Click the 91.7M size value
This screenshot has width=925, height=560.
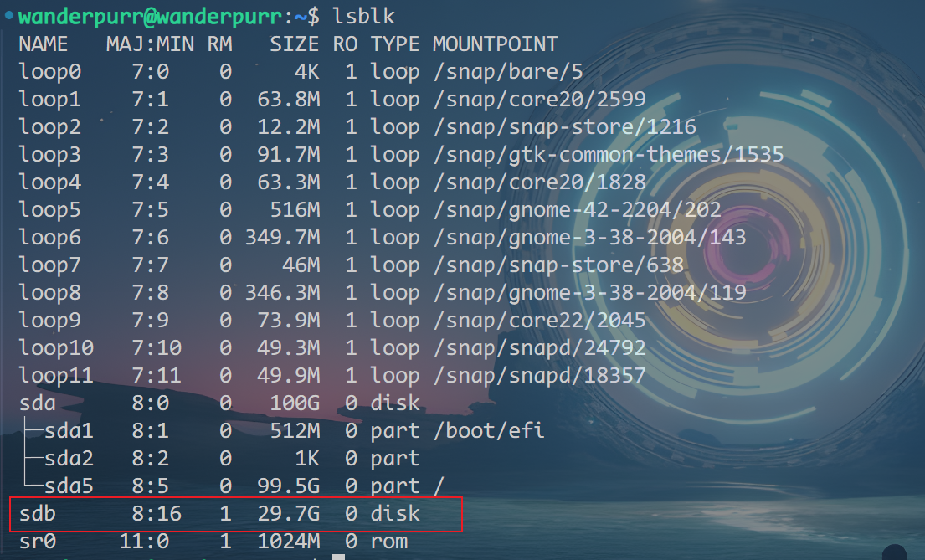coord(289,155)
